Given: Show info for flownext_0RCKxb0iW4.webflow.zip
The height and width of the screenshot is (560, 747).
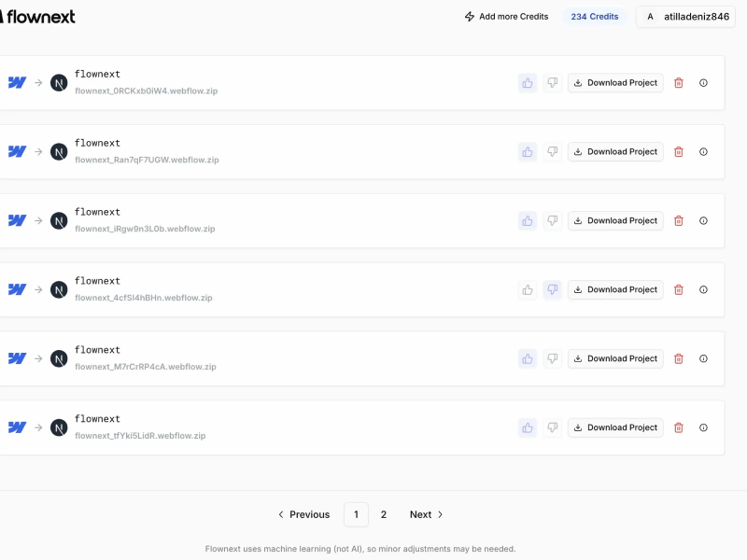Looking at the screenshot, I should tap(703, 83).
